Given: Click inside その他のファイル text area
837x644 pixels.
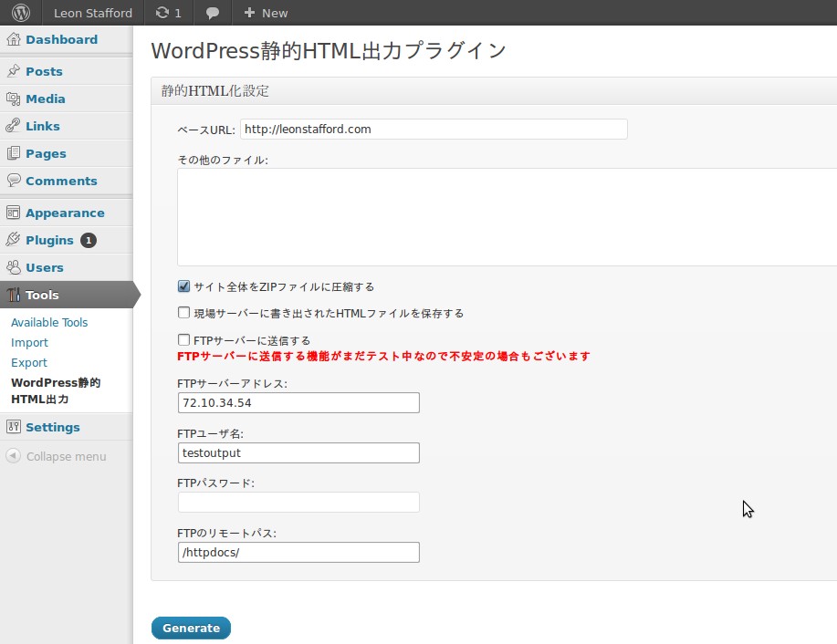Looking at the screenshot, I should click(507, 216).
